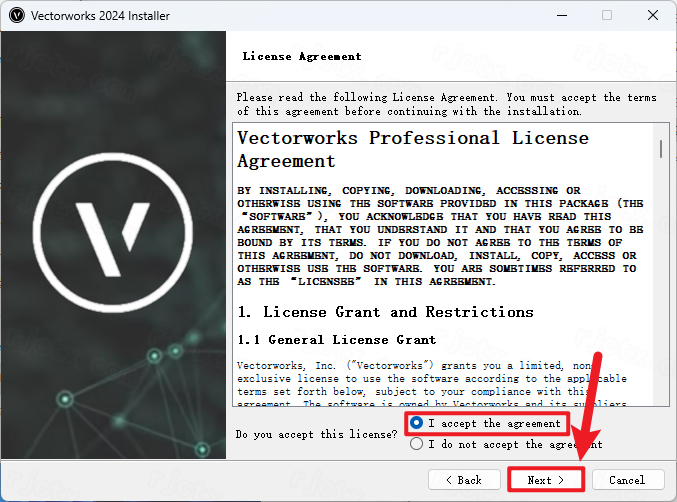The image size is (677, 502).
Task: Cancel the installation
Action: [627, 480]
